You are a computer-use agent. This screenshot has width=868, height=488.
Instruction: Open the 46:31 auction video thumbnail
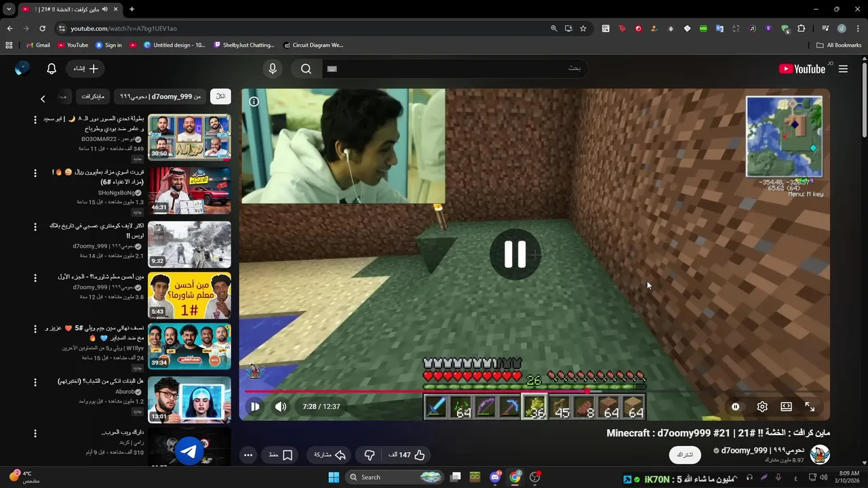pos(189,190)
